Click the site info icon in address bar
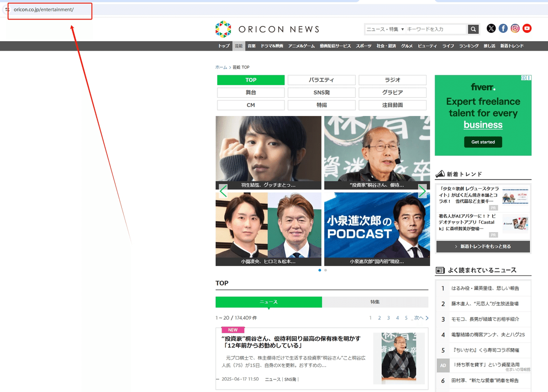Viewport: 548px width, 392px height. tap(7, 10)
